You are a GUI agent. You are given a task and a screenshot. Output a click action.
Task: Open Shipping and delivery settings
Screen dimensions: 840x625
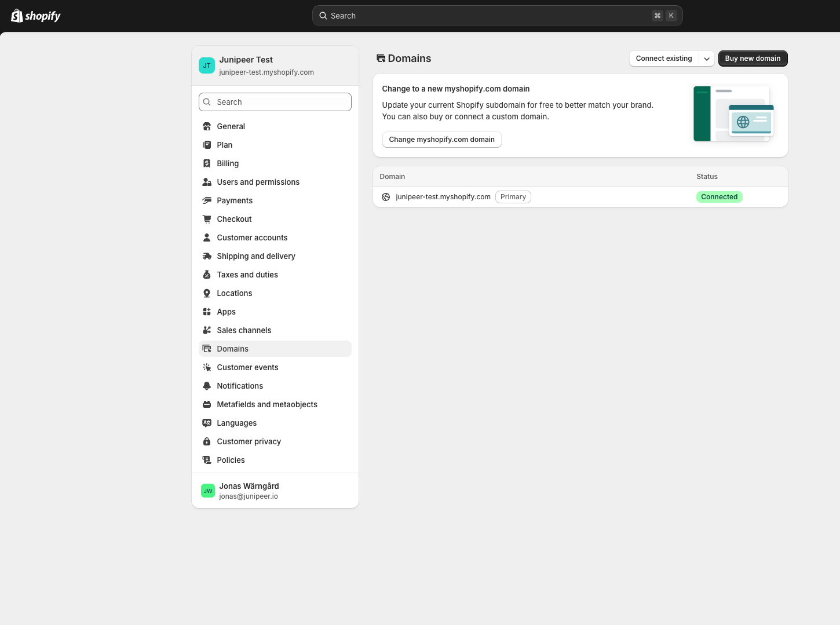pos(275,256)
